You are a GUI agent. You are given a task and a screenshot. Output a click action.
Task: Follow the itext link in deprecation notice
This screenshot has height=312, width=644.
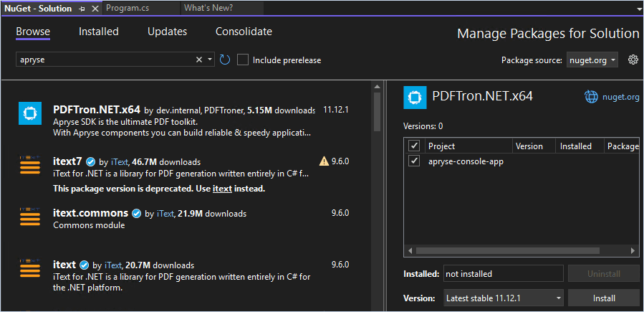pyautogui.click(x=222, y=189)
